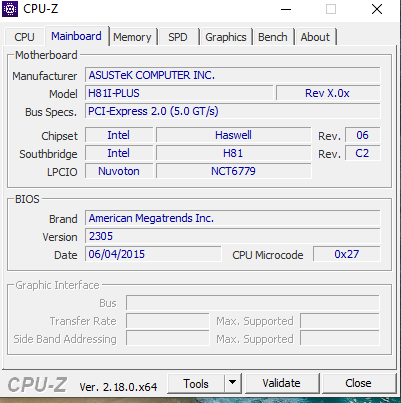Click the empty Graphic Interface Bus field
Viewport: 401px width, 403px height.
click(253, 303)
